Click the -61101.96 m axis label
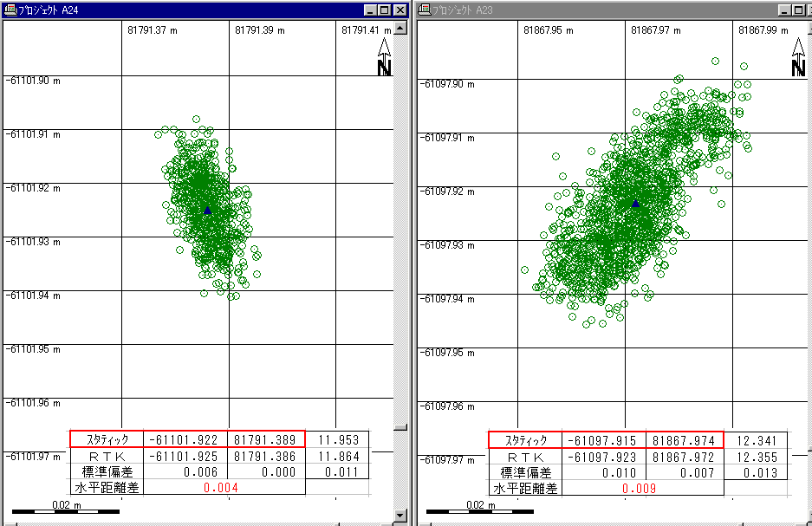 click(x=33, y=403)
